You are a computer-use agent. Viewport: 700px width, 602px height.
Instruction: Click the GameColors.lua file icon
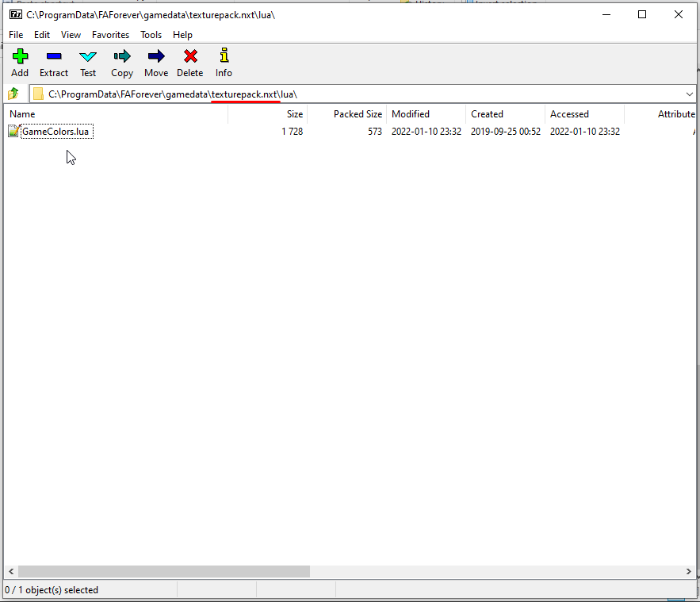point(13,132)
